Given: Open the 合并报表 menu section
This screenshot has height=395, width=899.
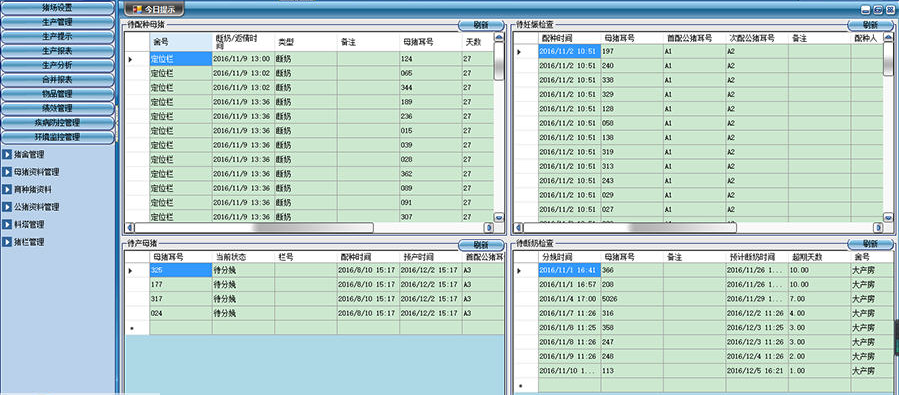Looking at the screenshot, I should coord(57,80).
